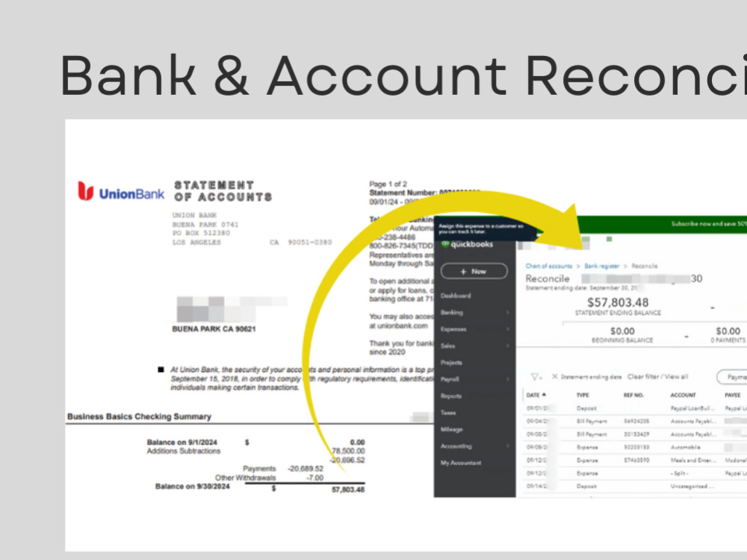Click the $0.00 beginning balance value

click(x=622, y=331)
